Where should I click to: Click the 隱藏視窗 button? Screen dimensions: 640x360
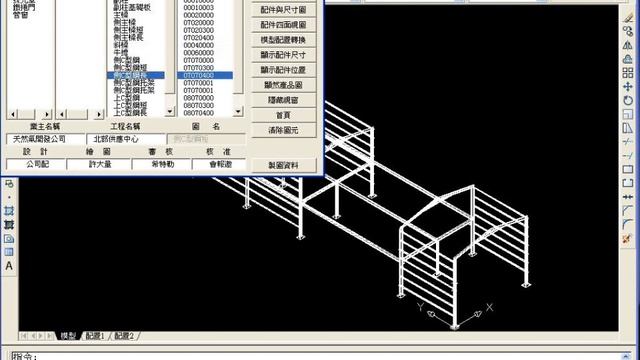click(x=284, y=100)
